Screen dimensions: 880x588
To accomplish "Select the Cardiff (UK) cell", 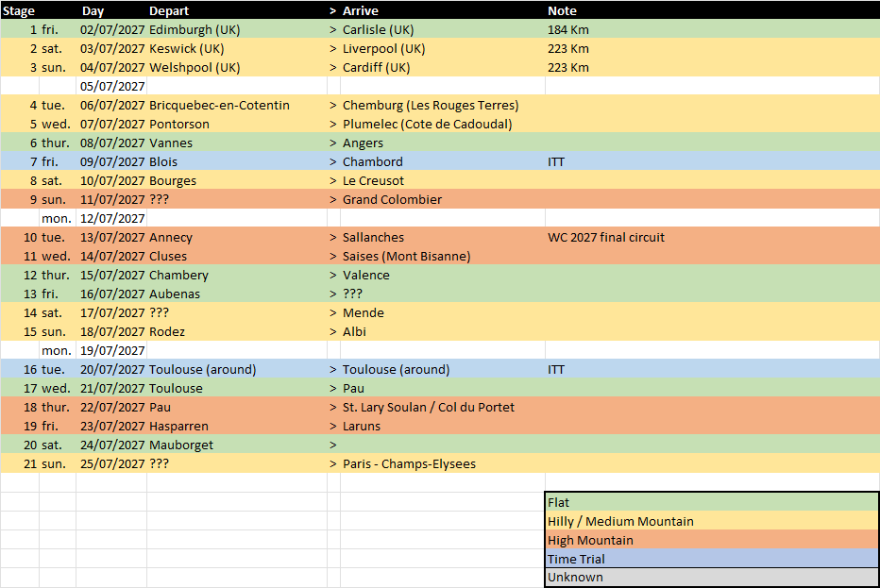I will (442, 67).
